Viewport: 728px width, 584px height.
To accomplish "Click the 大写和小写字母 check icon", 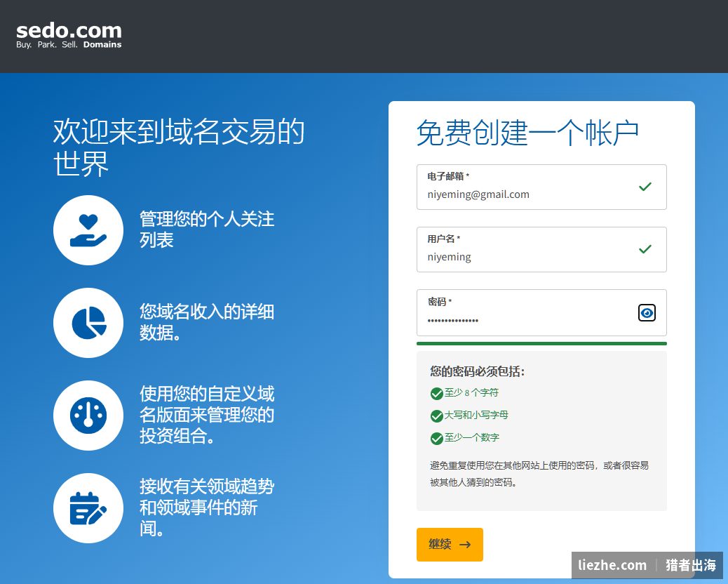I will click(x=436, y=416).
